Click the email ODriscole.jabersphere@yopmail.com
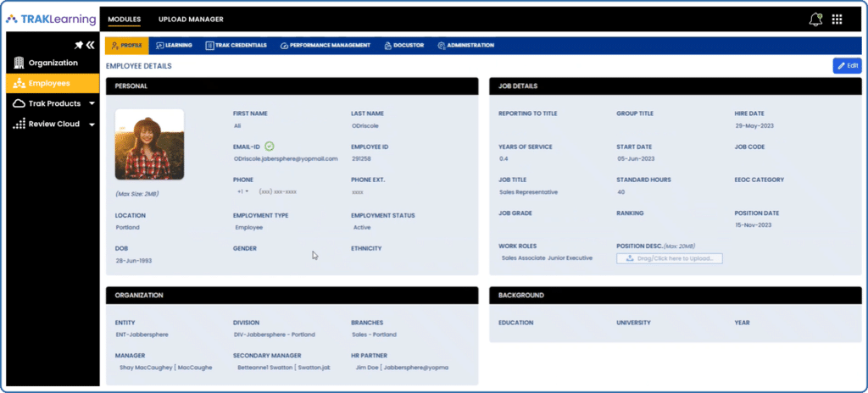Screen dimensions: 868x393 [286, 158]
